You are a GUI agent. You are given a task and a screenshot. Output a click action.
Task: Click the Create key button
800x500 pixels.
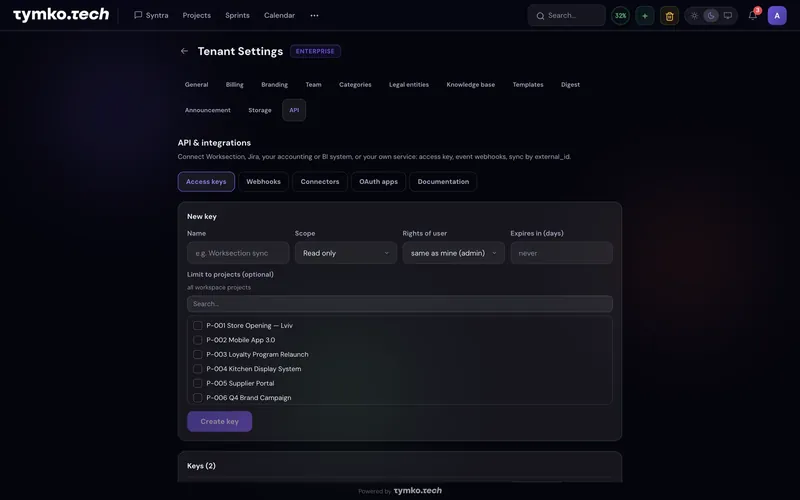[x=219, y=421]
